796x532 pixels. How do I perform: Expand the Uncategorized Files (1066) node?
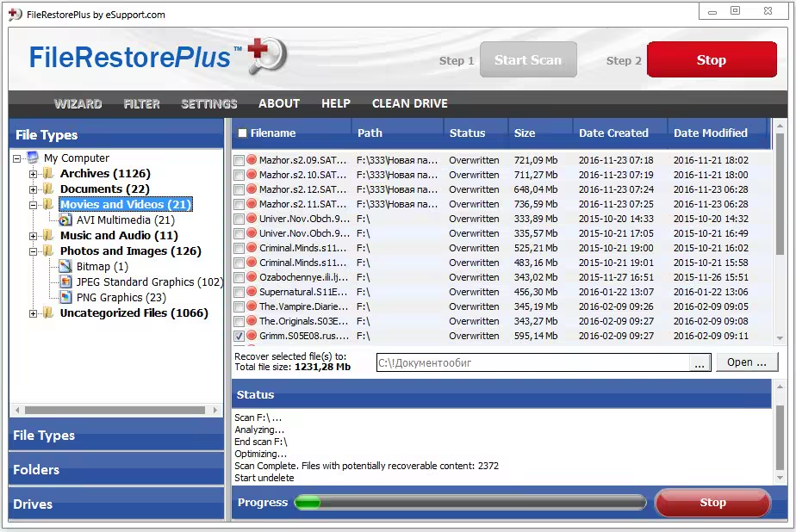(x=33, y=313)
